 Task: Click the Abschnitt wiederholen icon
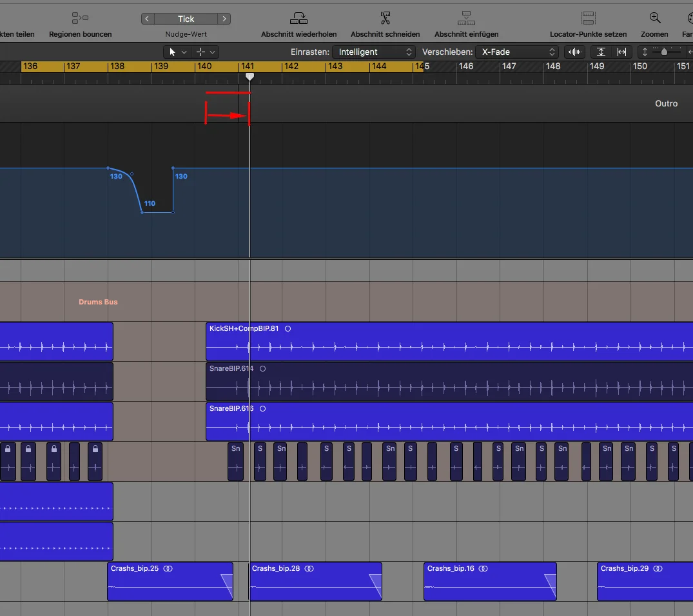click(298, 18)
